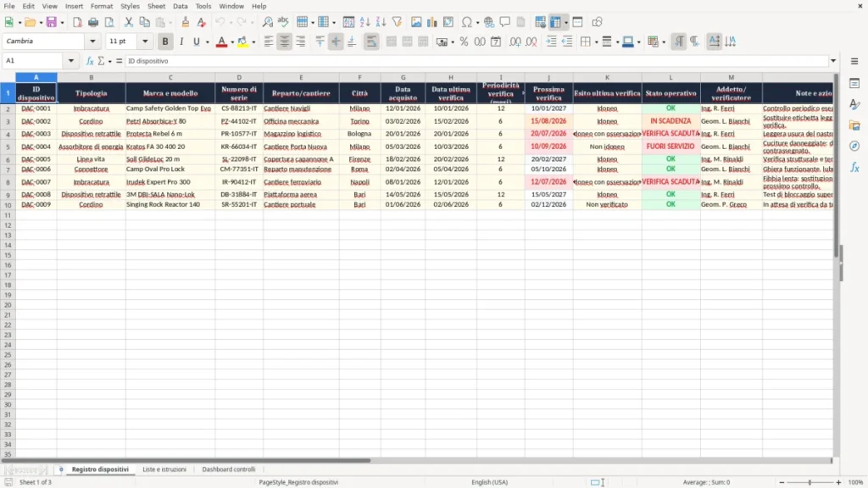Open the sidebar Navigator compass icon
This screenshot has width=868, height=488.
854,146
